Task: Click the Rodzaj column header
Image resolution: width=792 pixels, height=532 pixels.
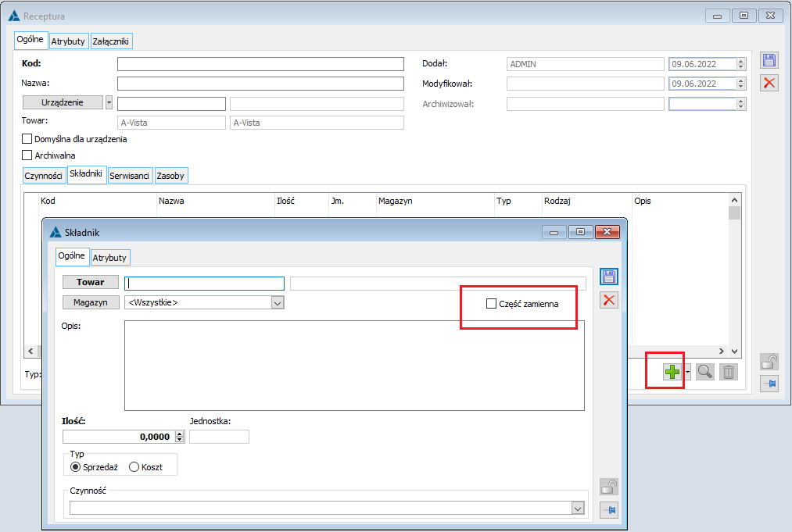Action: [587, 201]
